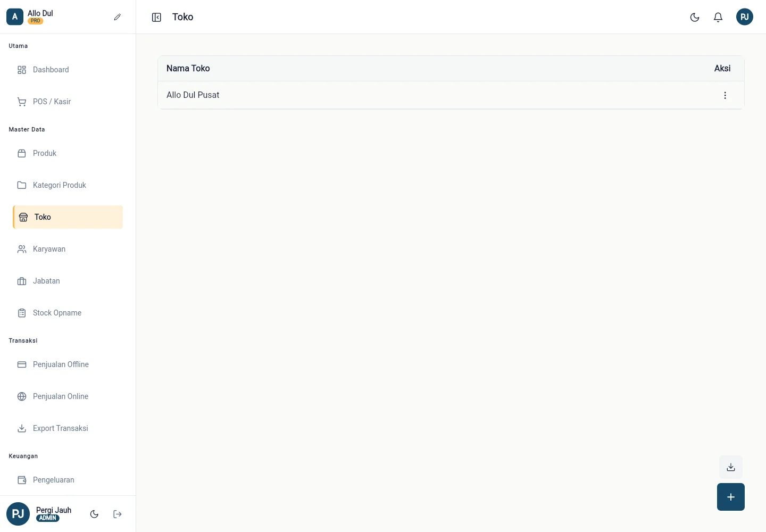Image resolution: width=766 pixels, height=532 pixels.
Task: Click the Pergi Jauh user avatar in the sidebar
Action: pos(18,514)
